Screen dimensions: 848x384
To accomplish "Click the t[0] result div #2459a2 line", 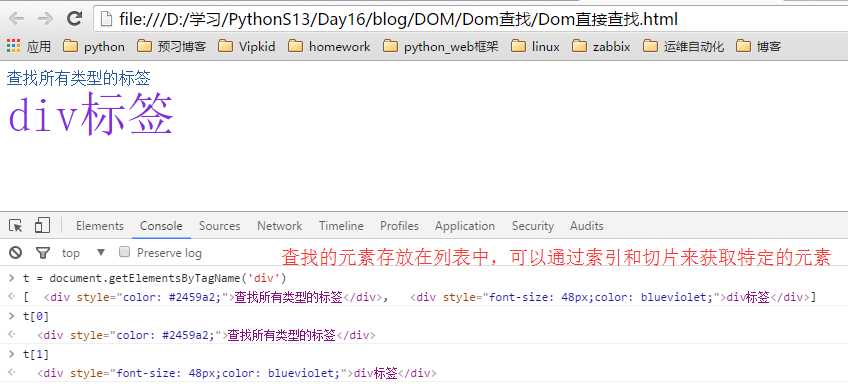I will (x=207, y=336).
